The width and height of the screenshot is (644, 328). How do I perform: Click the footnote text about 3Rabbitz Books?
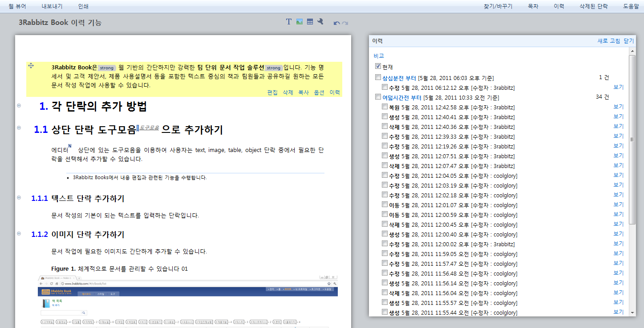[x=140, y=178]
